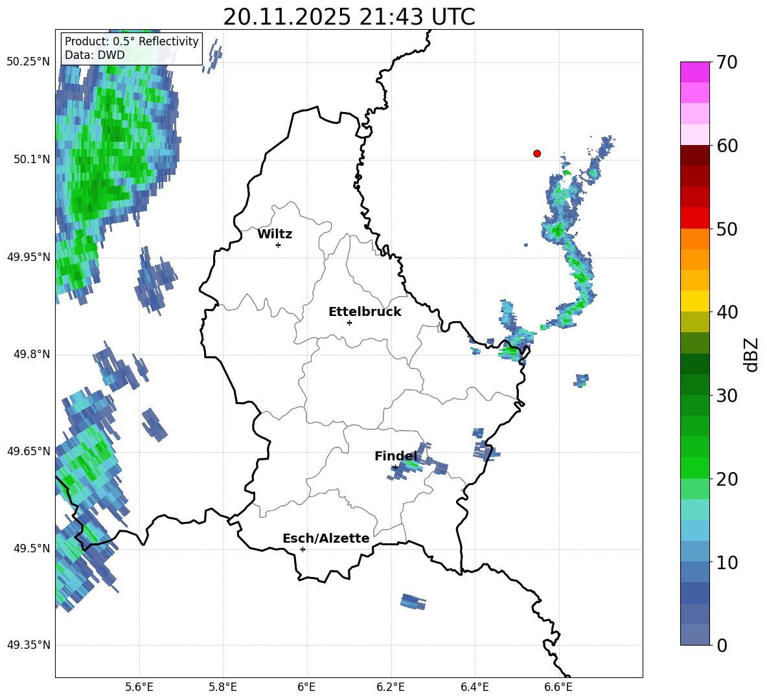Click the 30 value on colorbar

[x=727, y=396]
